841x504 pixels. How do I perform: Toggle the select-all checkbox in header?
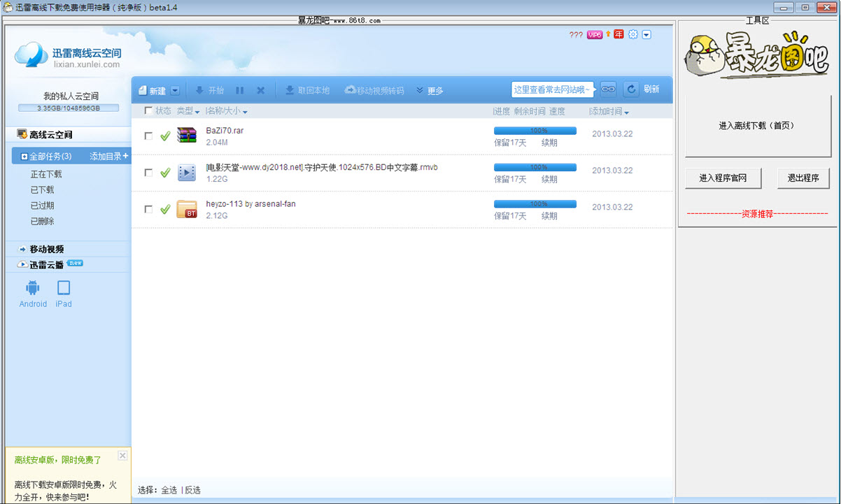click(148, 110)
